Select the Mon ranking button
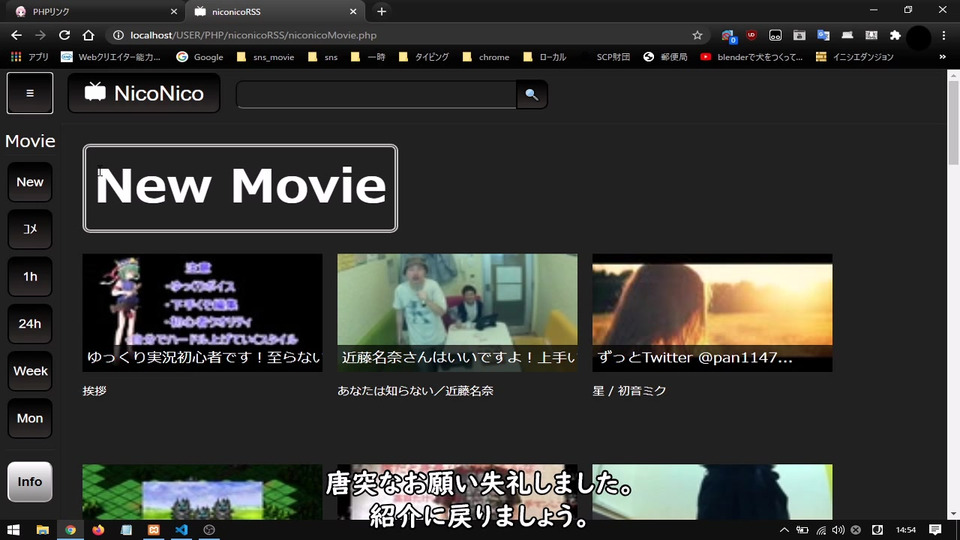This screenshot has height=540, width=960. click(x=30, y=418)
